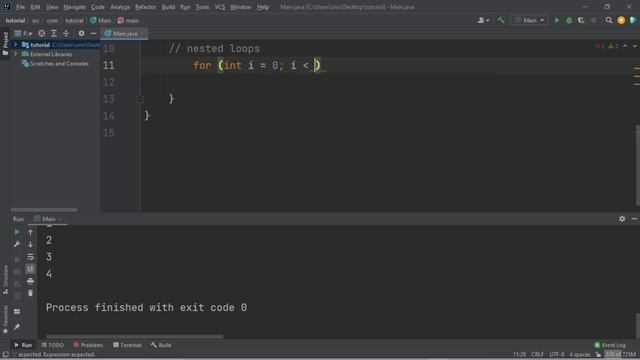
Task: Open run configuration wrench in Run panel
Action: click(17, 244)
